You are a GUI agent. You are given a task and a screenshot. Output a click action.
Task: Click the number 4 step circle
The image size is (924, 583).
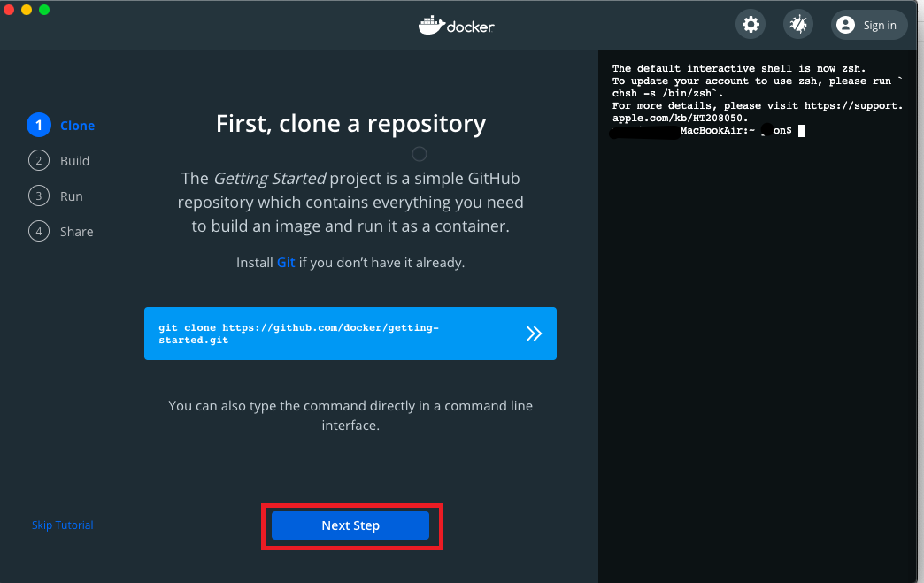coord(39,232)
